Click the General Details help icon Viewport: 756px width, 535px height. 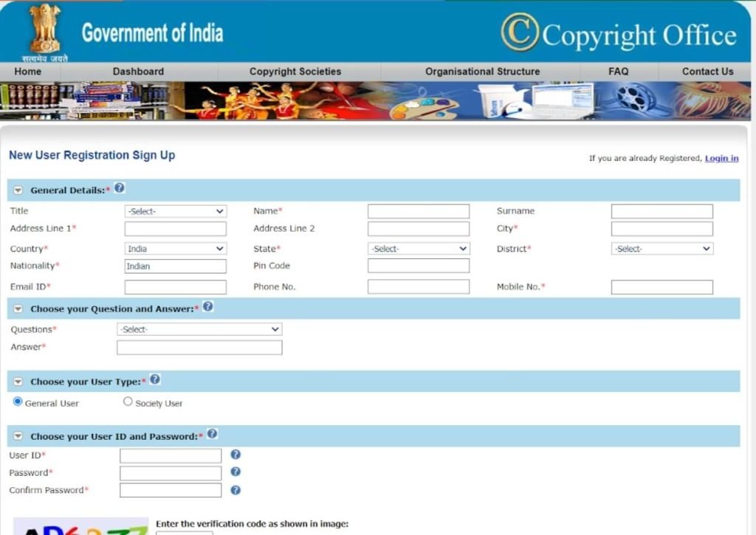click(120, 187)
